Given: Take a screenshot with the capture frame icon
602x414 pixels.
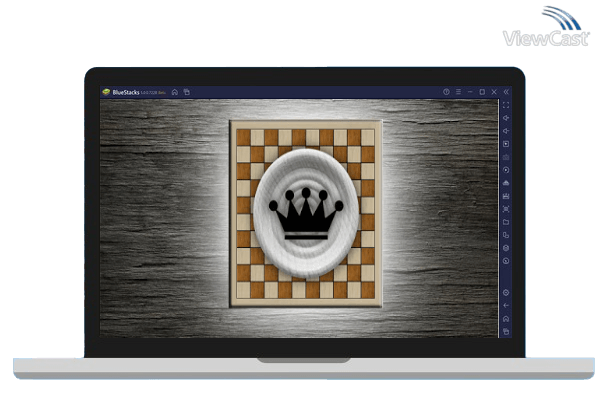Looking at the screenshot, I should tap(506, 209).
